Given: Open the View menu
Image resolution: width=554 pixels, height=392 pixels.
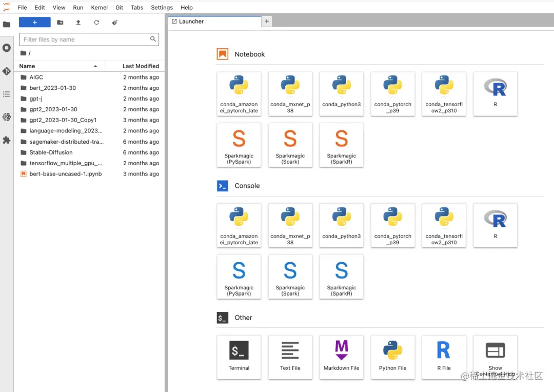Looking at the screenshot, I should tap(59, 7).
